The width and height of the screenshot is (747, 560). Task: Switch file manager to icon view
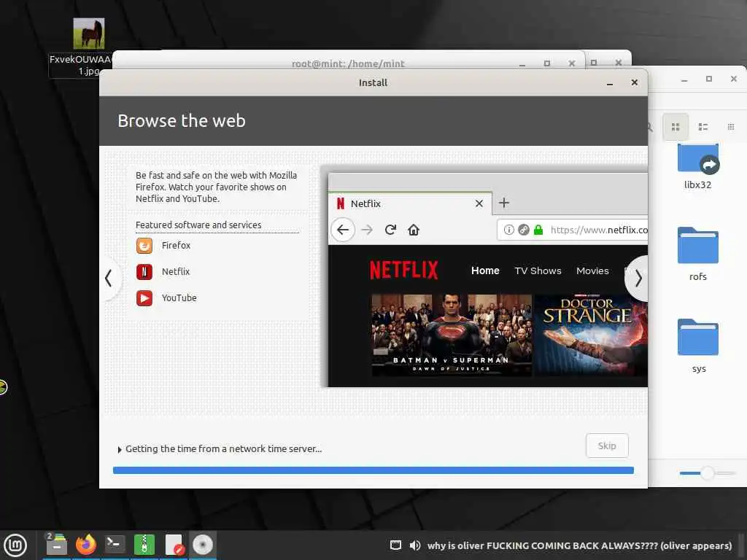coord(675,127)
